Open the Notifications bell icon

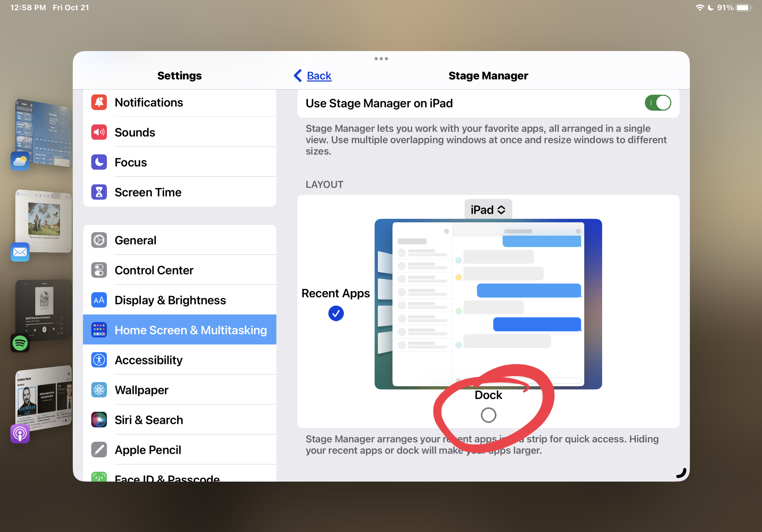(x=99, y=102)
